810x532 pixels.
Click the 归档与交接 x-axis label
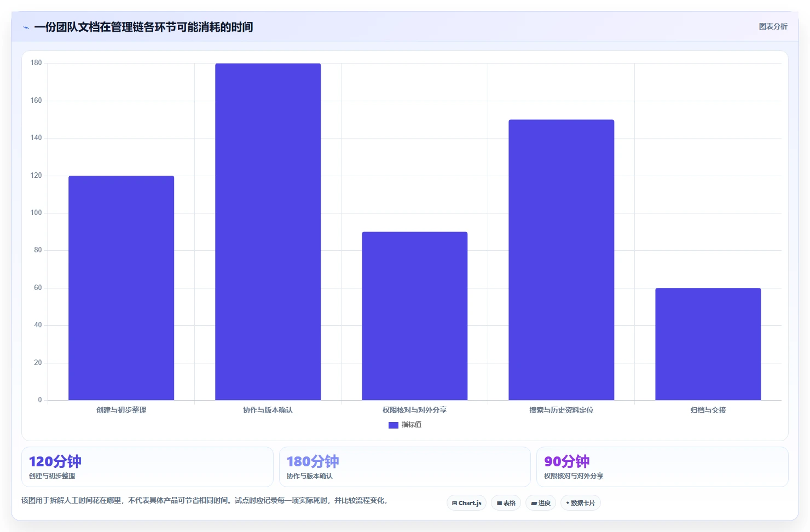(x=708, y=410)
